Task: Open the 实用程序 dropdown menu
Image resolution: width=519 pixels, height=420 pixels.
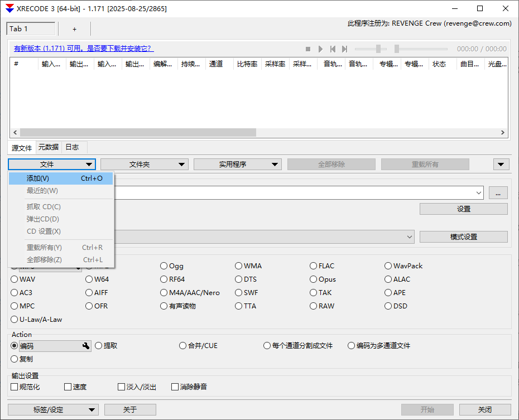Action: click(237, 165)
